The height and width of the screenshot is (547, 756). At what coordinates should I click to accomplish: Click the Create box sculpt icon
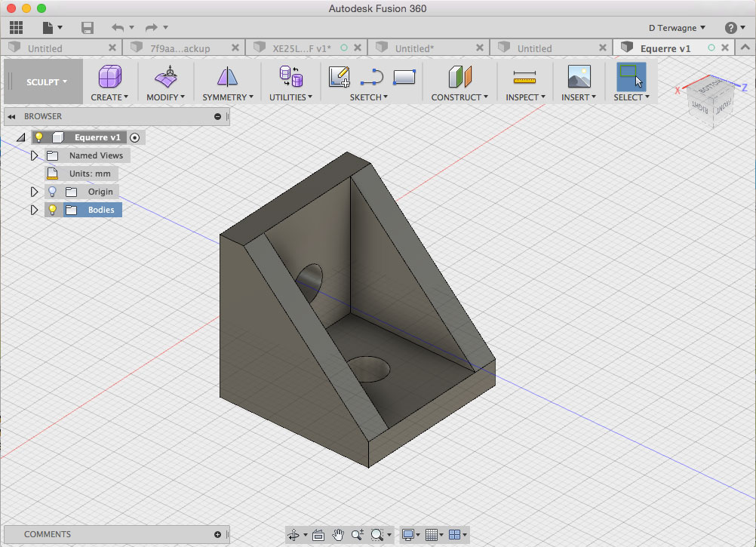[110, 76]
